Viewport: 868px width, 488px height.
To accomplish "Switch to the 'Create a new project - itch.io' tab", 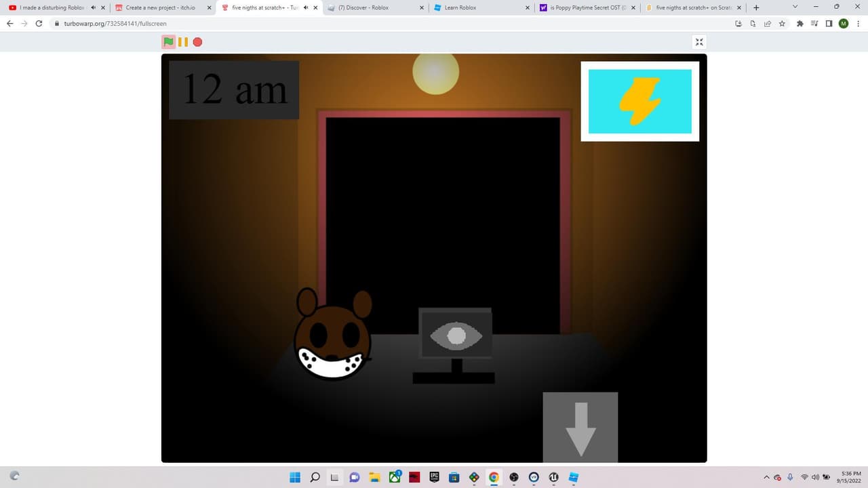I will click(x=161, y=7).
